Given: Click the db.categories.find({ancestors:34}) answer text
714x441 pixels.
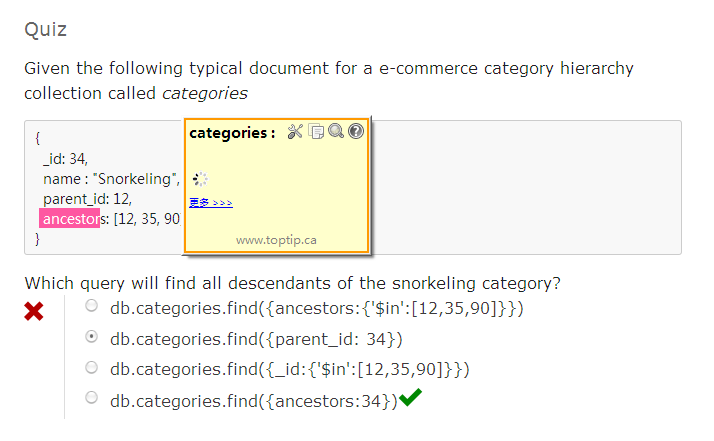Looking at the screenshot, I should [253, 400].
